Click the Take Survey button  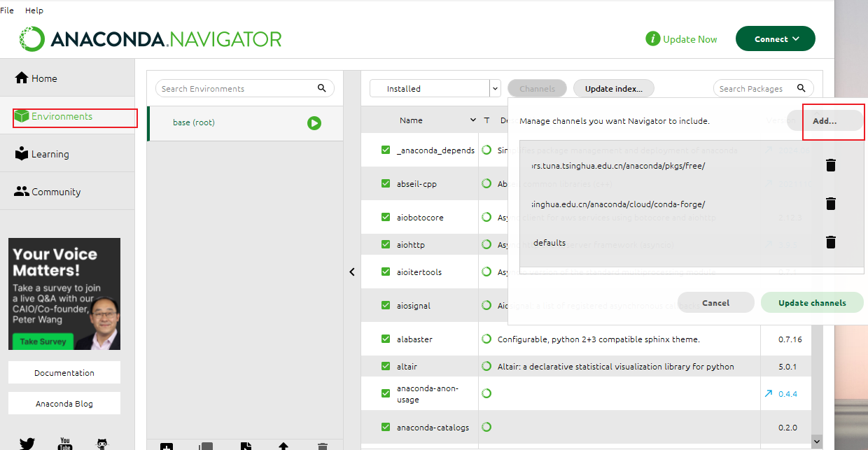point(43,342)
